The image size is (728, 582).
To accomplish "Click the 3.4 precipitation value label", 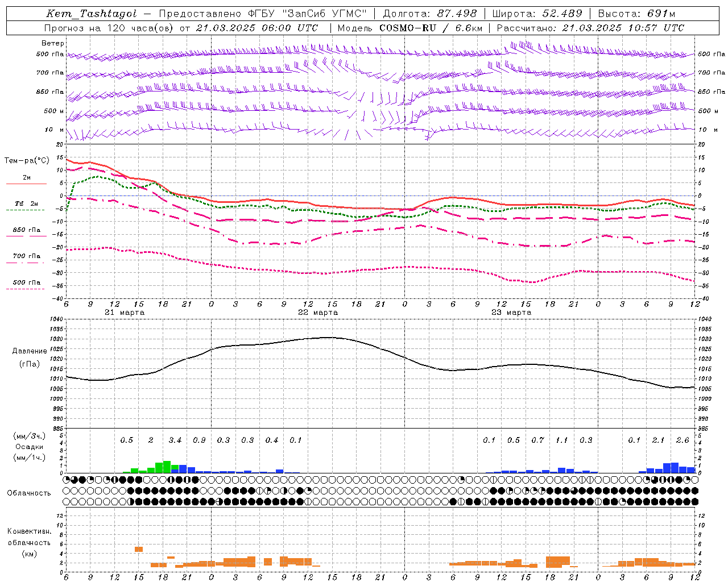I will [x=175, y=440].
